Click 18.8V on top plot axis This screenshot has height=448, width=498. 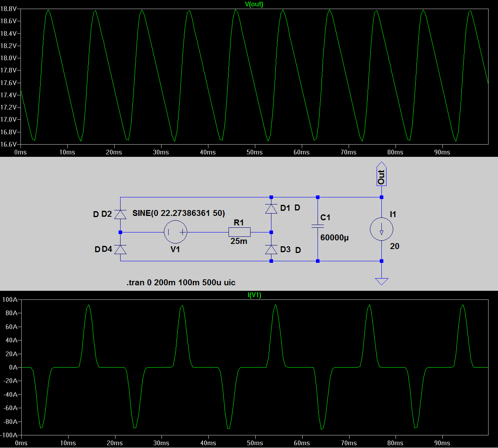[8, 9]
